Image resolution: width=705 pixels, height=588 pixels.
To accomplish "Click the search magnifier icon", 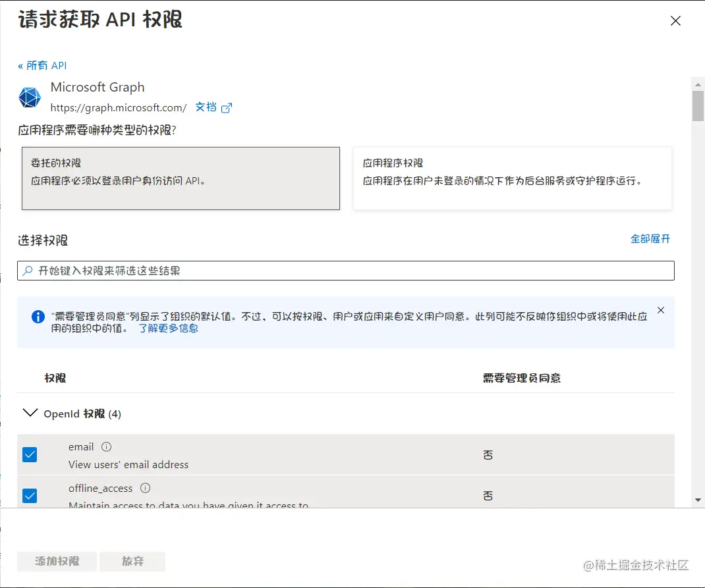I will 28,271.
